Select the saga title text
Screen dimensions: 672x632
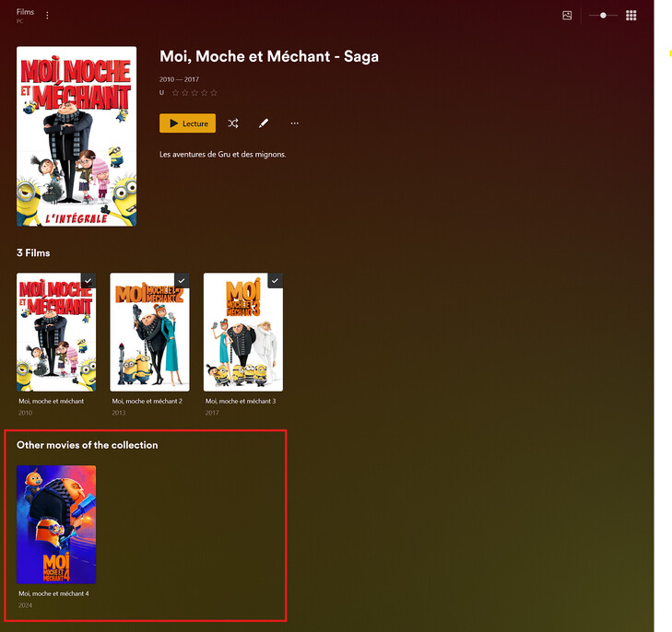click(269, 56)
